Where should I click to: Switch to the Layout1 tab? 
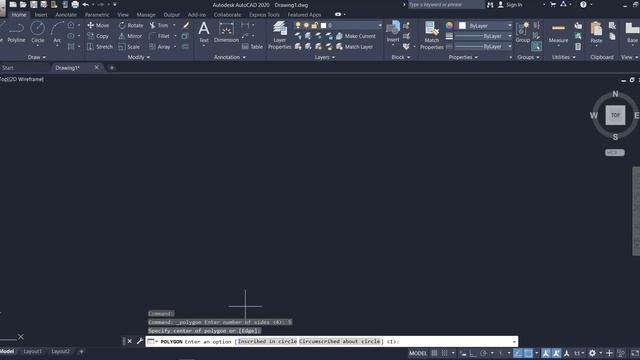click(x=33, y=351)
